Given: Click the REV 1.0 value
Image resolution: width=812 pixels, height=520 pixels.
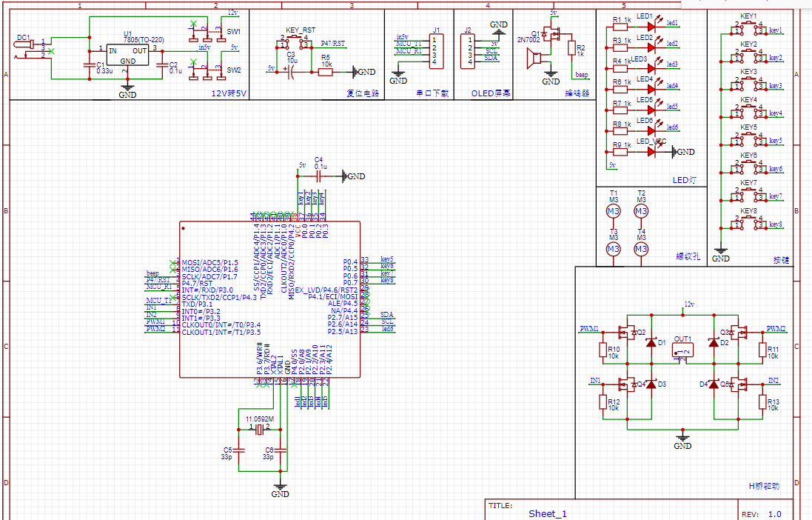Looking at the screenshot, I should click(x=775, y=514).
